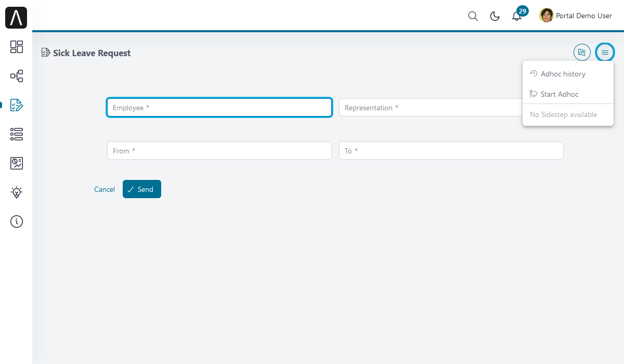
Task: Click the lightbulb ideas sidebar icon
Action: 17,192
